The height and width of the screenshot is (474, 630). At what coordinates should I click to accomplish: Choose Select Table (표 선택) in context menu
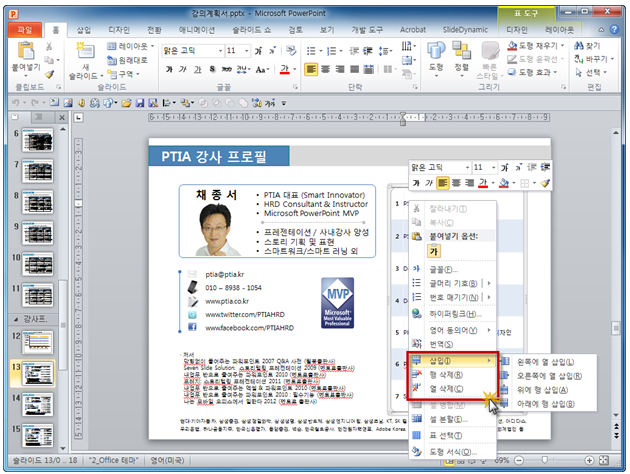click(452, 435)
